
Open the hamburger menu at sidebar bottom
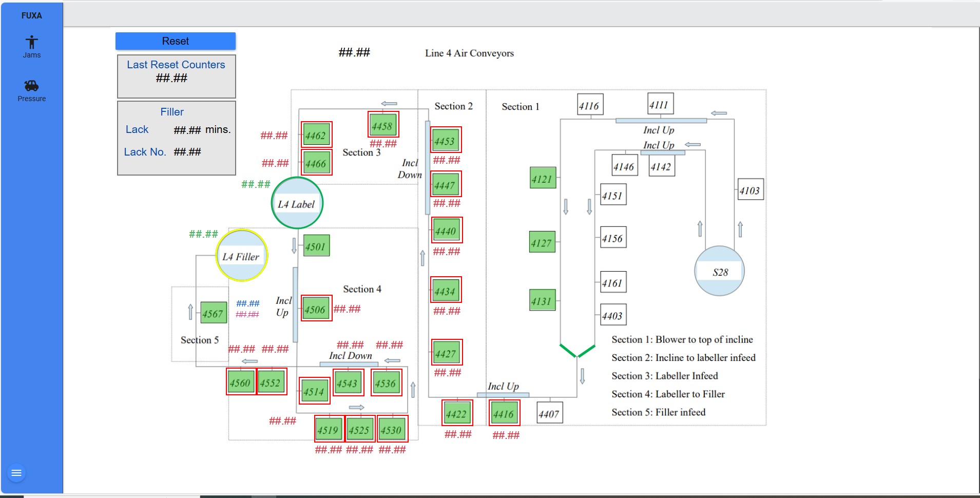(x=16, y=472)
